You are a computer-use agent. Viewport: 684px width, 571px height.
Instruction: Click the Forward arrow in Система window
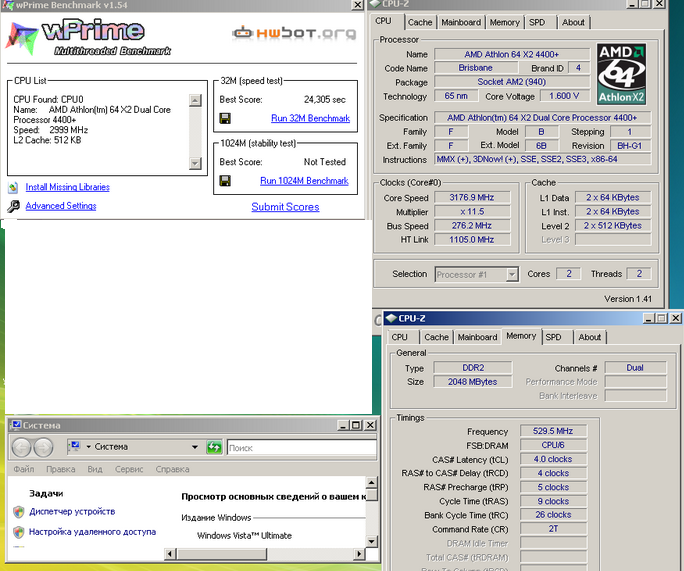tap(43, 447)
